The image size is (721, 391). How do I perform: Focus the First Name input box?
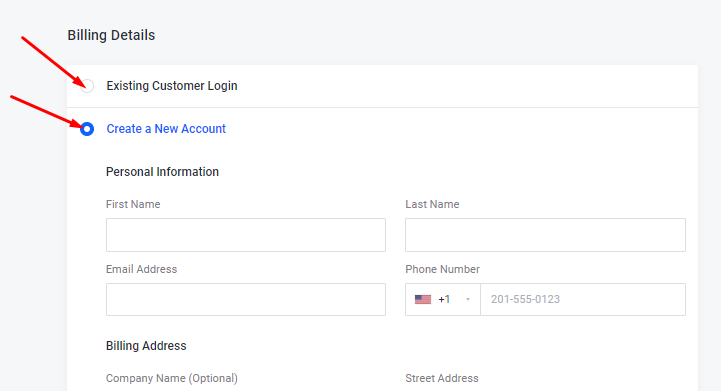[x=246, y=235]
